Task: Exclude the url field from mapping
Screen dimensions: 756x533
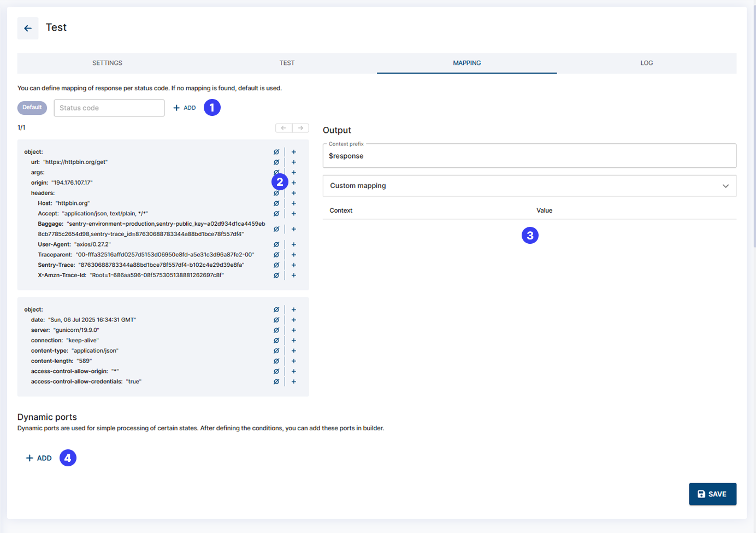Action: 276,162
